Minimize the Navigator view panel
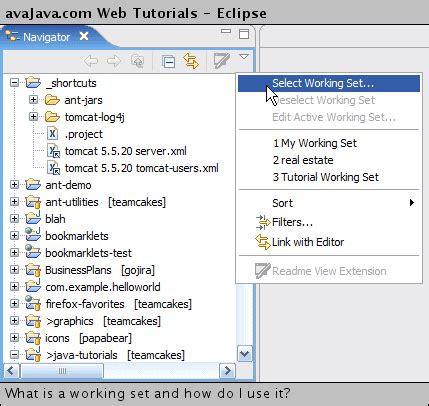This screenshot has height=406, width=429. 226,31
